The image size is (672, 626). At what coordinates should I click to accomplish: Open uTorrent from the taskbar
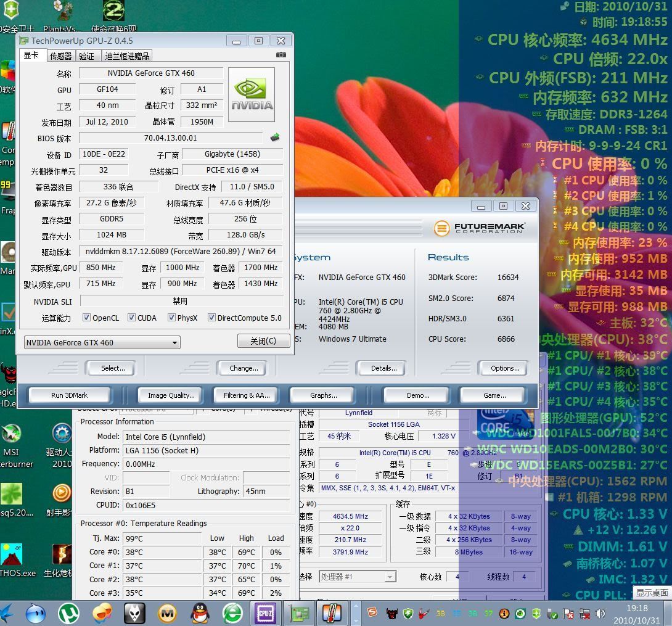pos(68,613)
